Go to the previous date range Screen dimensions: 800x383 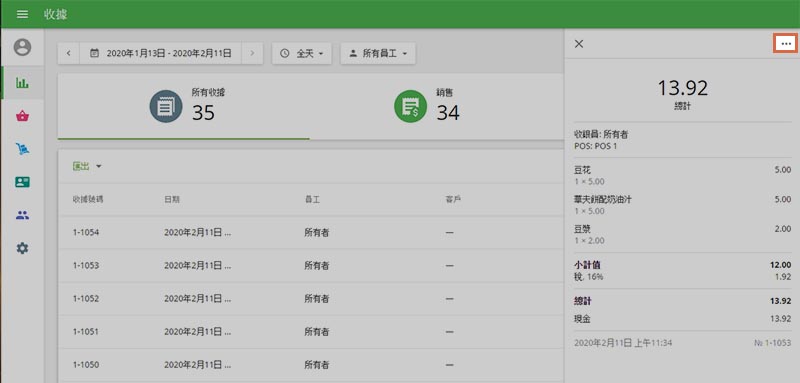[x=68, y=53]
